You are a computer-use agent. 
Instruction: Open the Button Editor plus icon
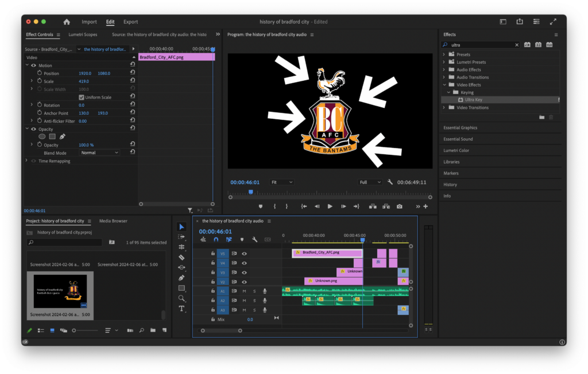click(425, 207)
